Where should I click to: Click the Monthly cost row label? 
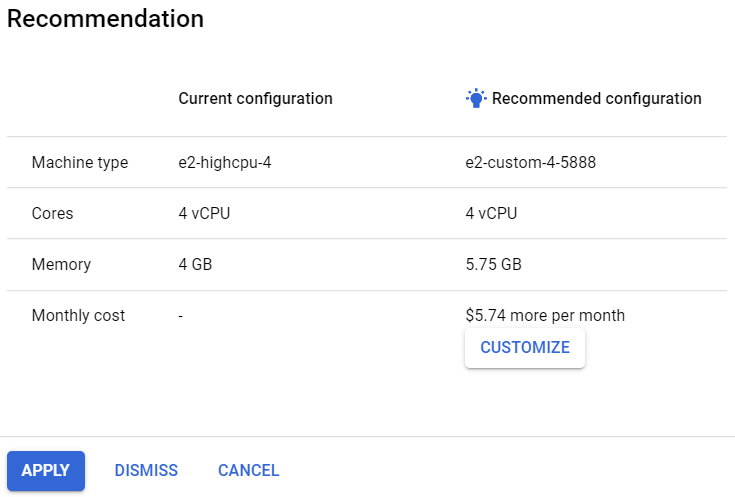coord(78,316)
